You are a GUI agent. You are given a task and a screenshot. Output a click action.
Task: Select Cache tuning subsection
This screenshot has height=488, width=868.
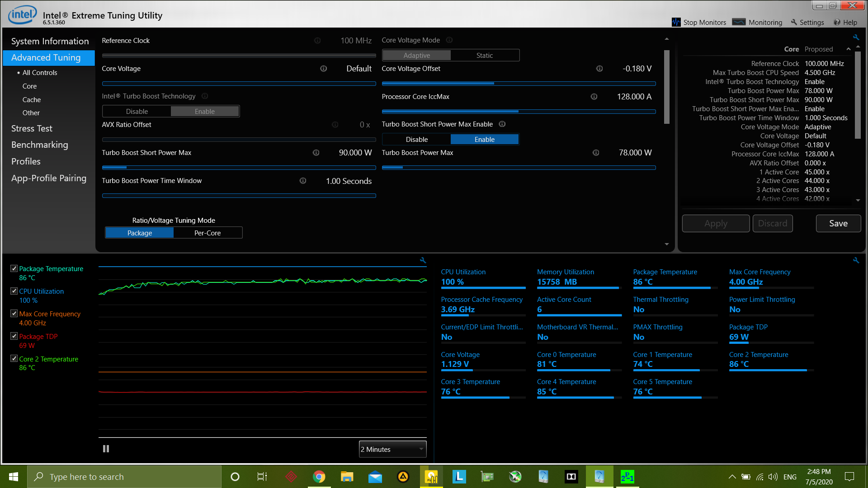pyautogui.click(x=32, y=99)
